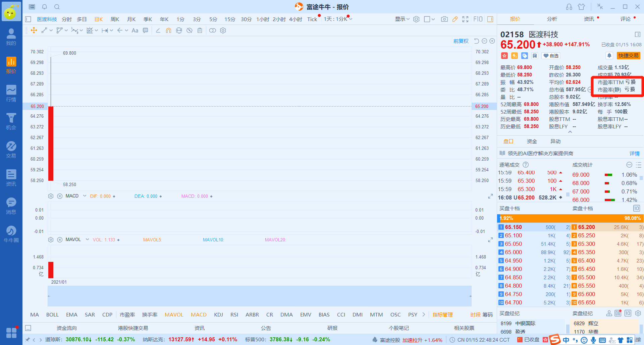Image resolution: width=644 pixels, height=345 pixels.
Task: Open the 交易 (Trade) sidebar icon
Action: coord(11,149)
